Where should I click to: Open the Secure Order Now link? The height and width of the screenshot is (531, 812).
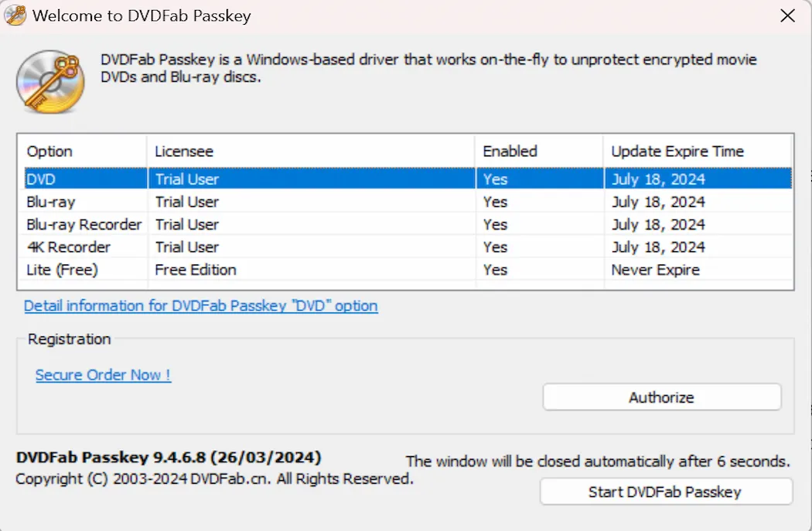point(103,374)
